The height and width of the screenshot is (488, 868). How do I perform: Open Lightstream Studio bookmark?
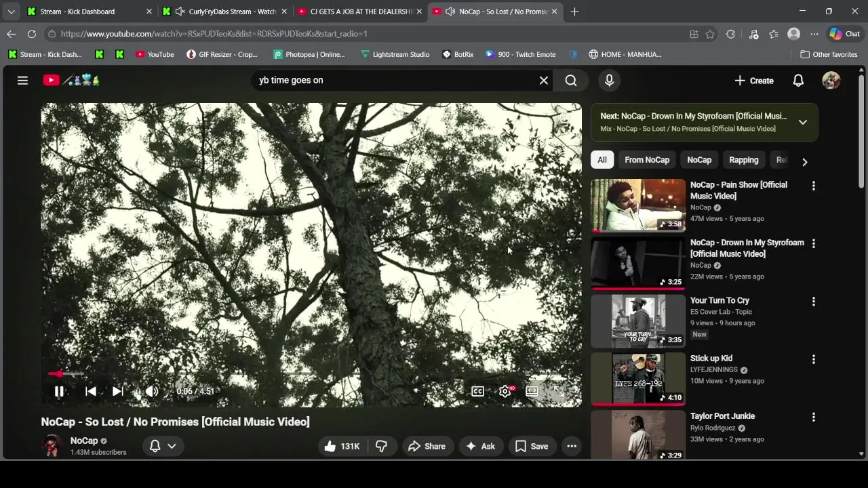pos(395,54)
